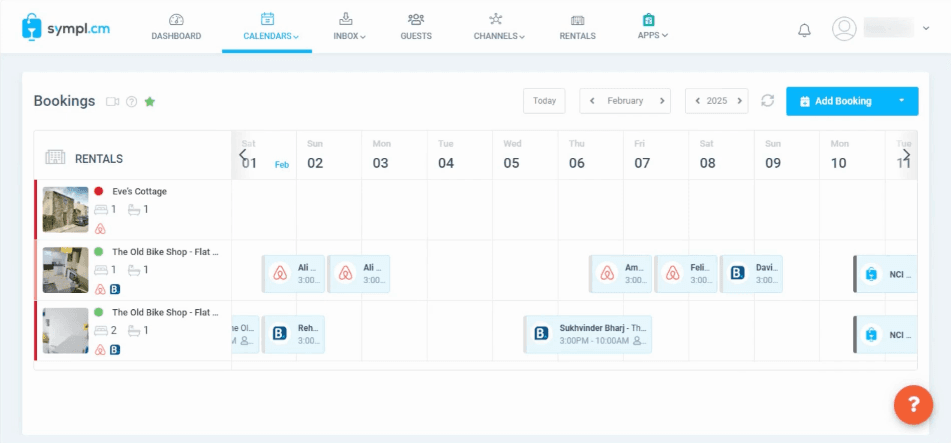Open the Guests tab

416,27
